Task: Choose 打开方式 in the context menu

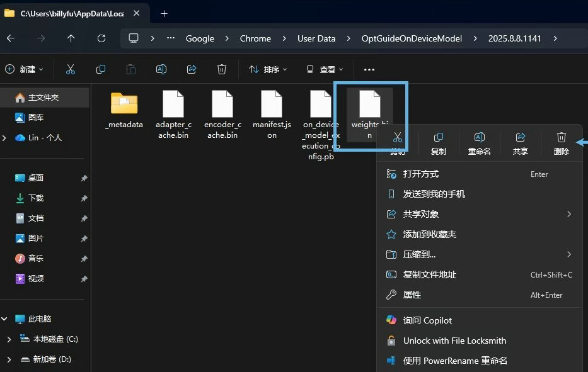Action: click(479, 174)
